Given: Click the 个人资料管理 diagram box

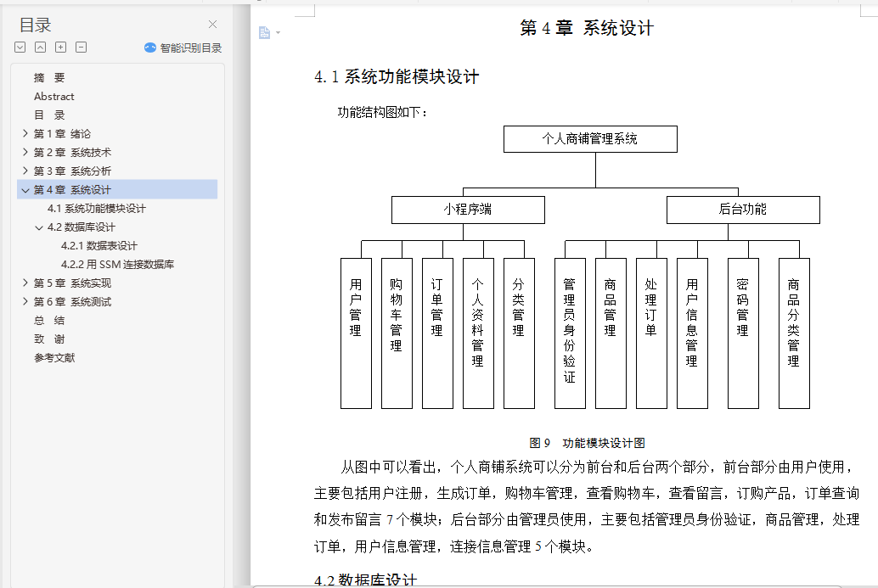Looking at the screenshot, I should [478, 333].
